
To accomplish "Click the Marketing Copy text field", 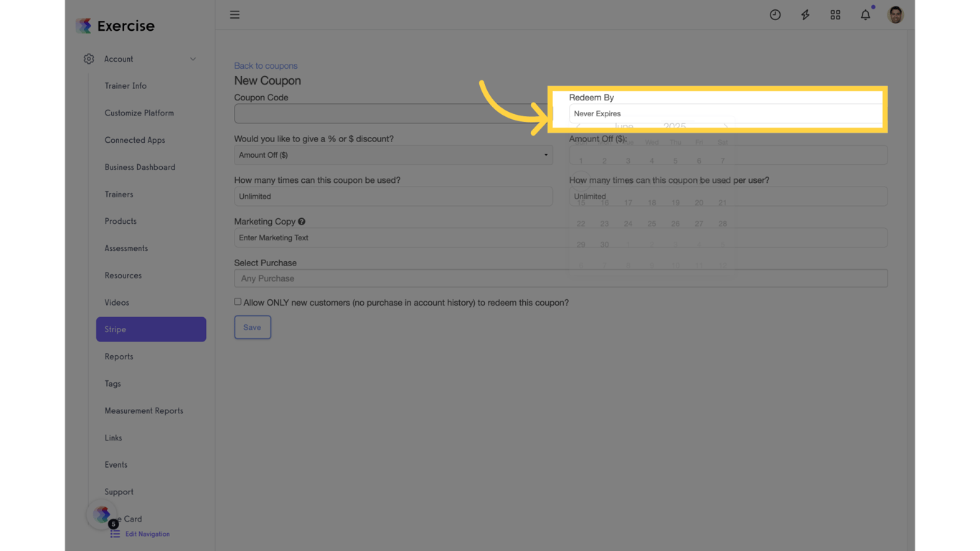I will tap(561, 237).
